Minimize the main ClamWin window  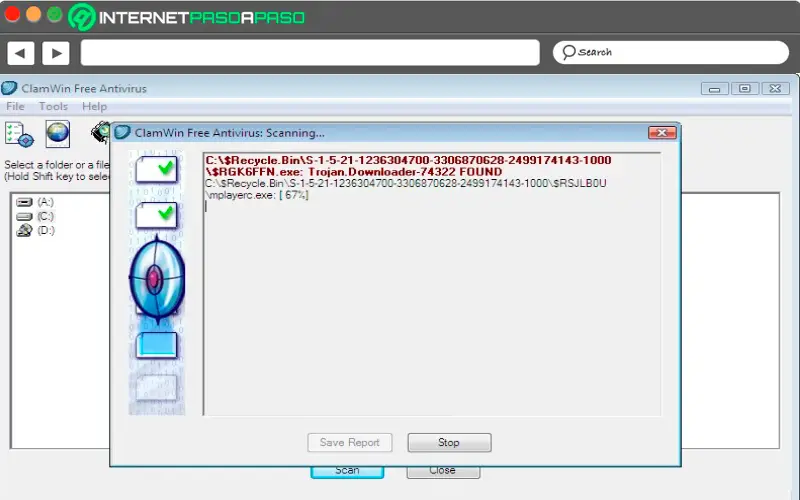[x=714, y=89]
